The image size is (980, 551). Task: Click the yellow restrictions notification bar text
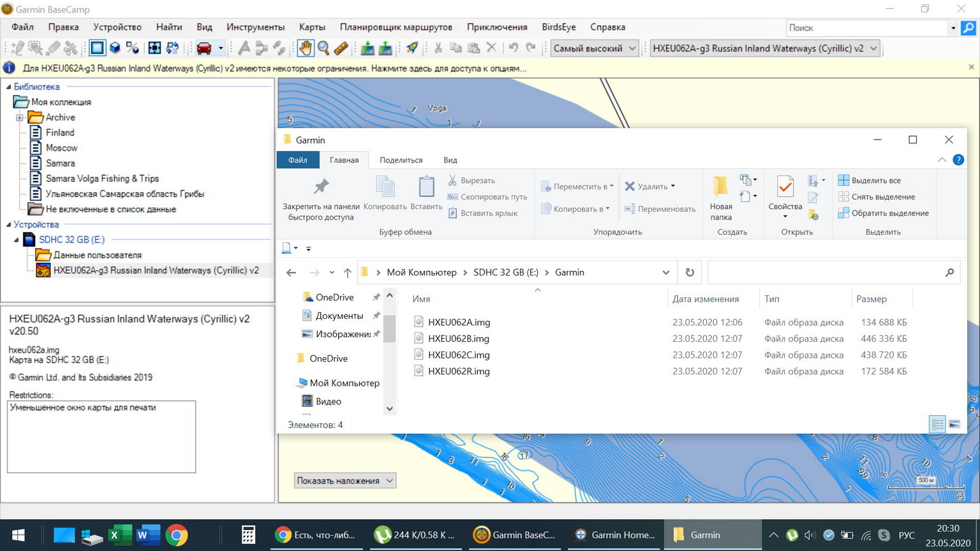click(274, 68)
